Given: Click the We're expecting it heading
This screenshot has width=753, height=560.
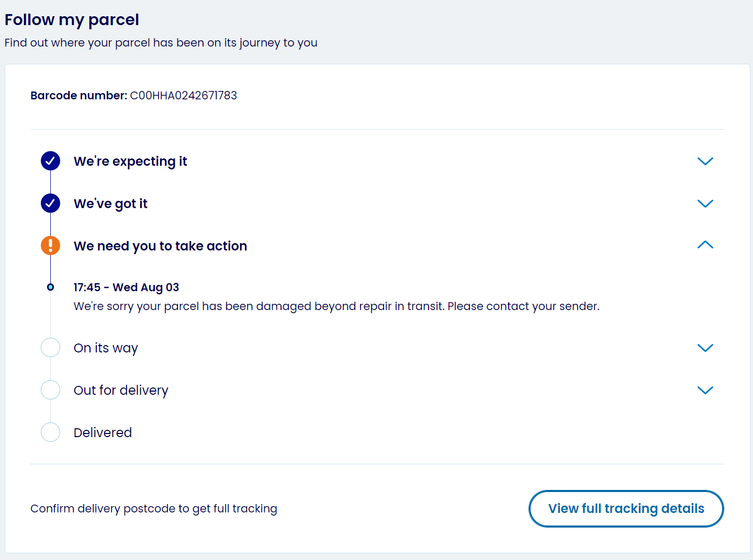Looking at the screenshot, I should point(130,162).
